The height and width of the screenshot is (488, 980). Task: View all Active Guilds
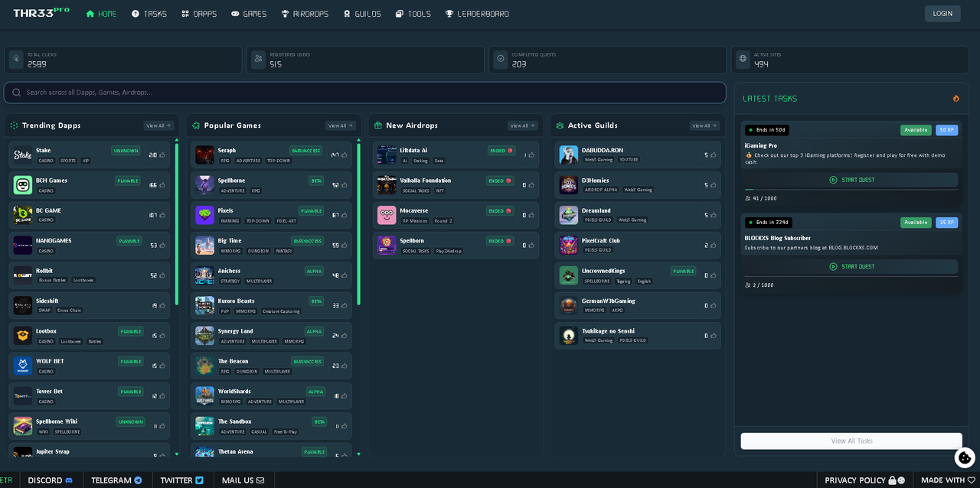(704, 125)
